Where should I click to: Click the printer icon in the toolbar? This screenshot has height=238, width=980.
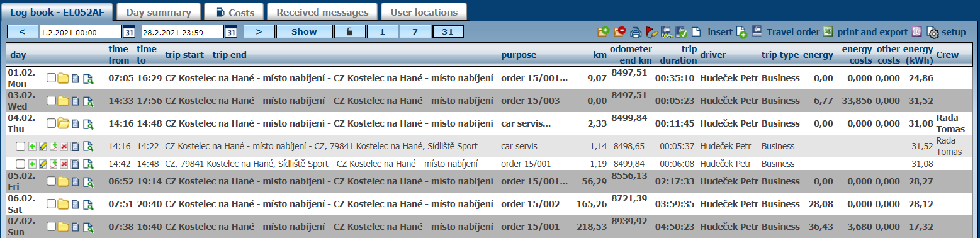pyautogui.click(x=636, y=32)
